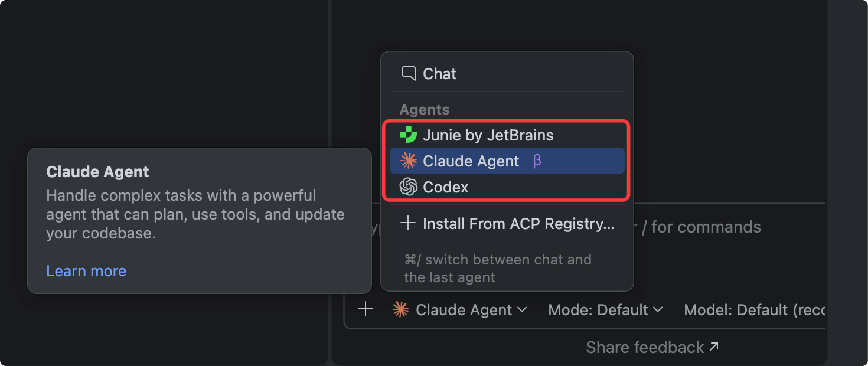Image resolution: width=868 pixels, height=366 pixels.
Task: Follow the Learn more link in the tooltip
Action: tap(86, 271)
